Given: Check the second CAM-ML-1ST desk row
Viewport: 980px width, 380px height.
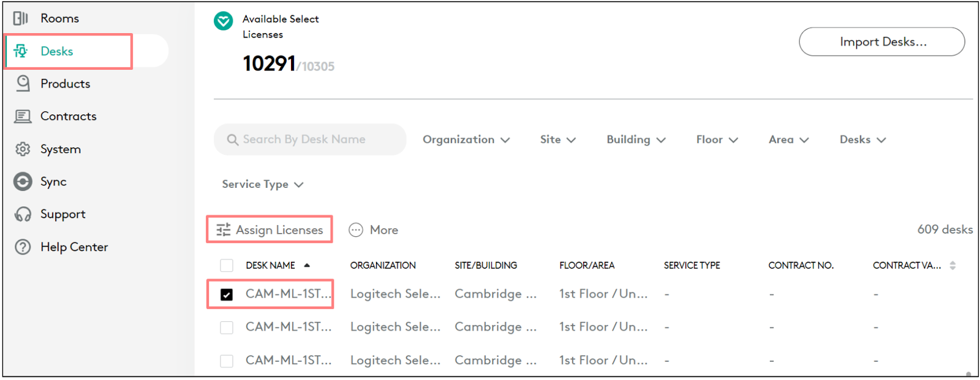Looking at the screenshot, I should [x=227, y=327].
